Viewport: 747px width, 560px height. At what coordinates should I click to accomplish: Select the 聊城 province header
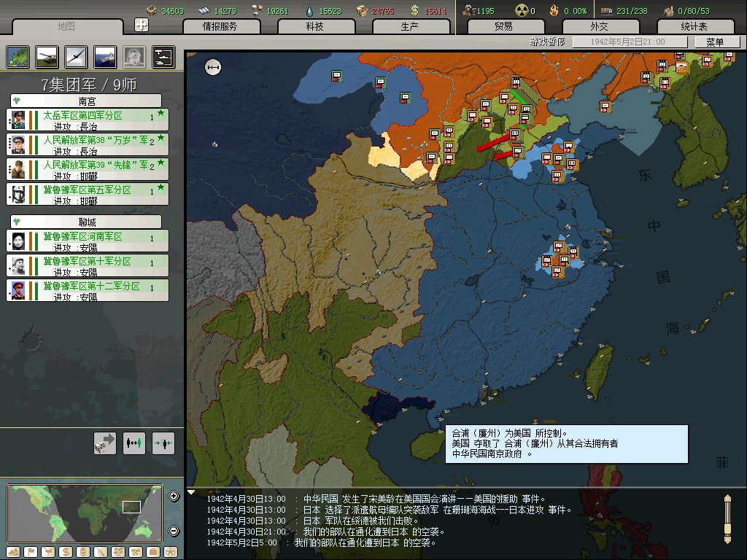point(86,222)
